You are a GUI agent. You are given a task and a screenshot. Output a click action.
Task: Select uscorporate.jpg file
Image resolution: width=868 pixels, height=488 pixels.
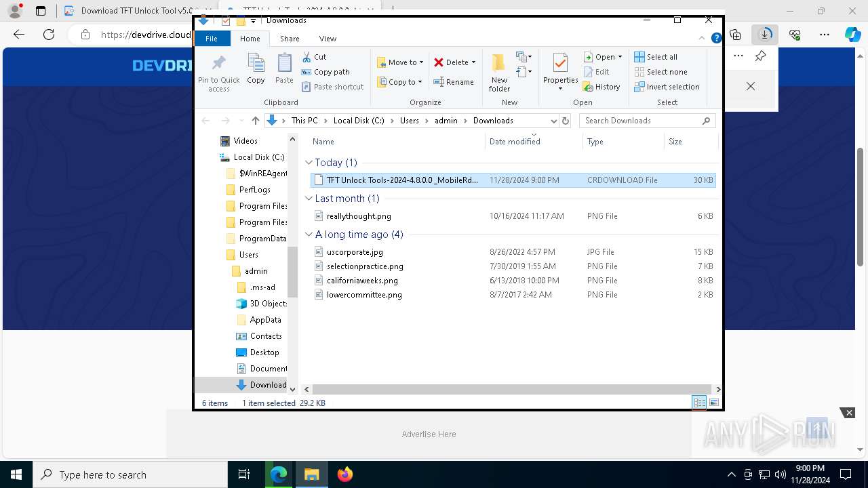pos(513,252)
